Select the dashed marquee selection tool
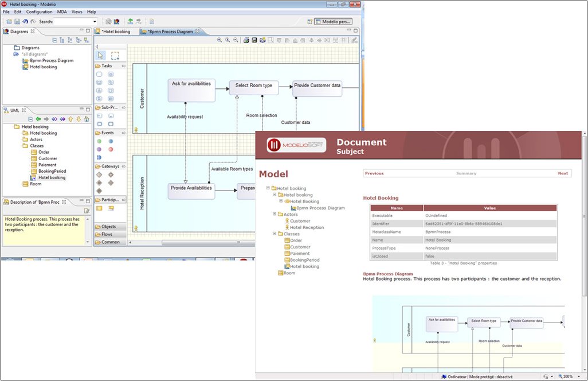 [115, 56]
